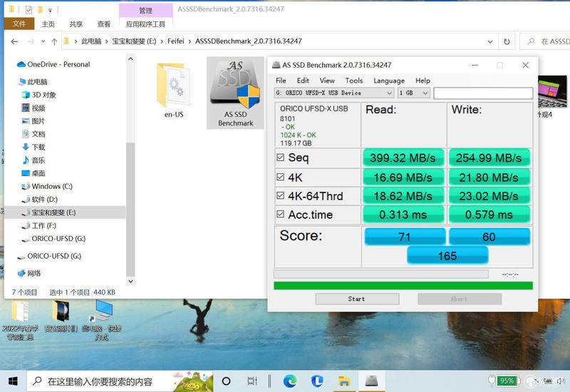
Task: Open 视频 in the navigation pane
Action: (33, 108)
